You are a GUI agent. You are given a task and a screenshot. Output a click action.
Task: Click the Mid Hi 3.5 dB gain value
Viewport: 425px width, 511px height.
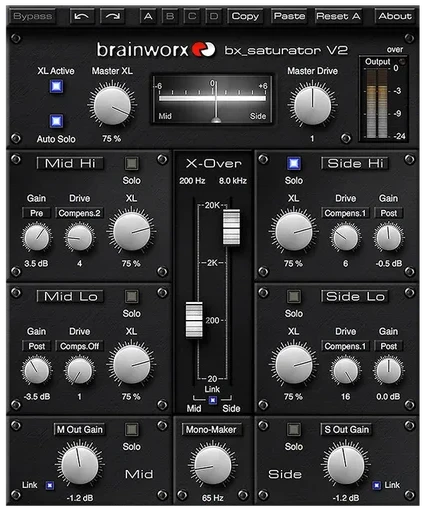click(x=36, y=264)
